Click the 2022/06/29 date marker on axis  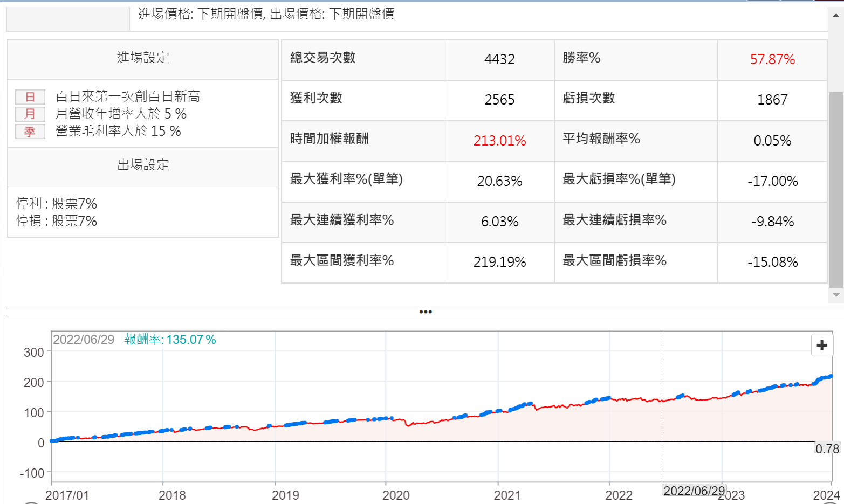694,491
